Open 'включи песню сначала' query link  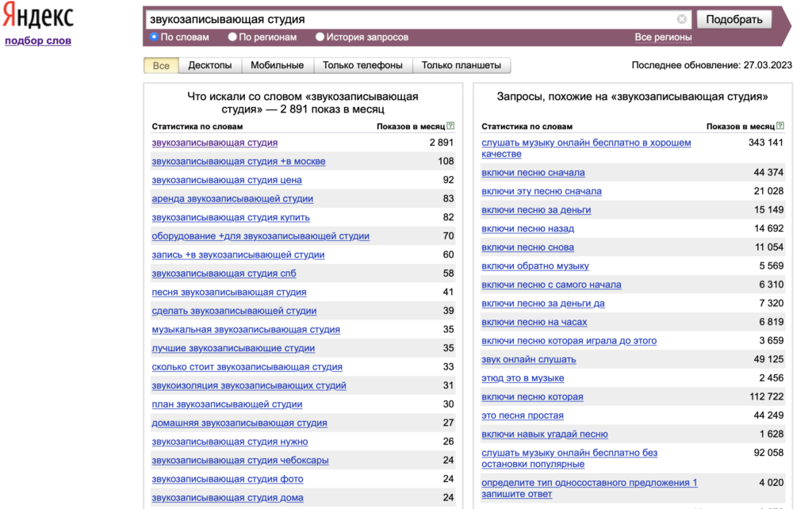click(533, 172)
